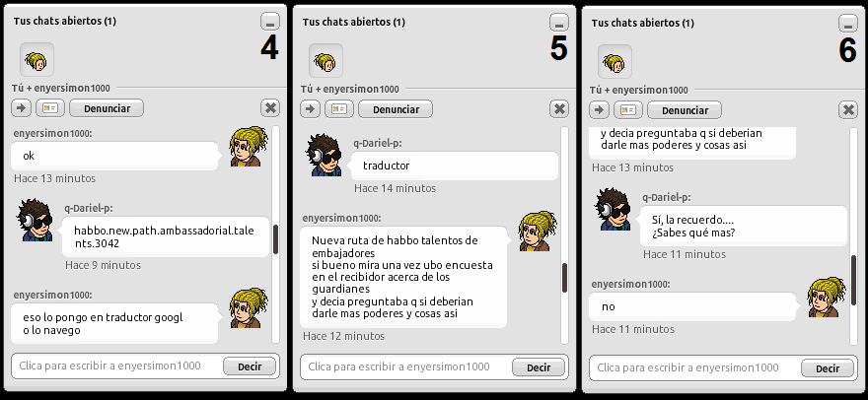Focus the message input field in panel 4
This screenshot has height=400, width=868.
coord(116,366)
